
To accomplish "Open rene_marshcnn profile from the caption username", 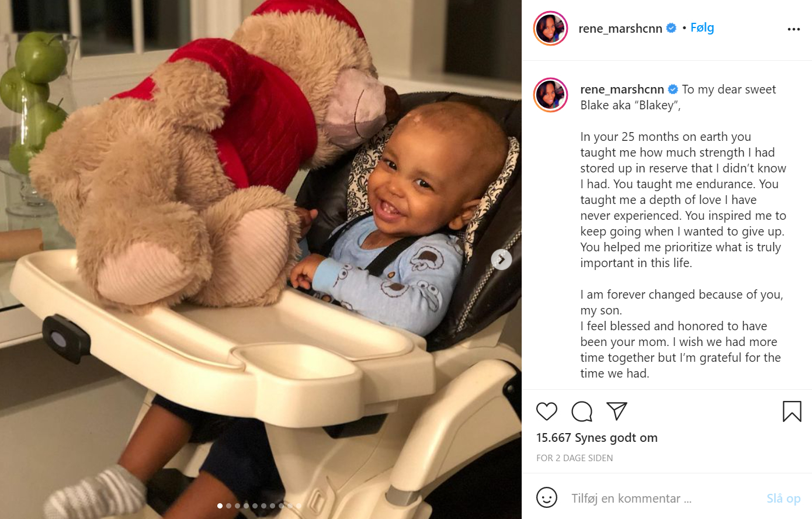I will click(622, 89).
